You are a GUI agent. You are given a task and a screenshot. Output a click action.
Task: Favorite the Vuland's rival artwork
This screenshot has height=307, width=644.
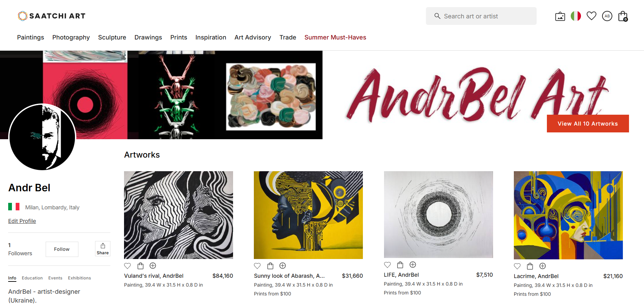[127, 266]
